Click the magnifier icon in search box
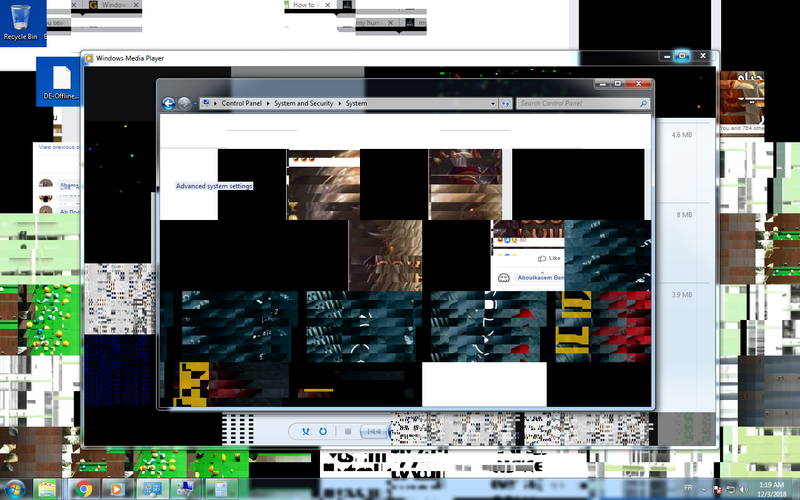Viewport: 800px width, 500px height. tap(643, 103)
